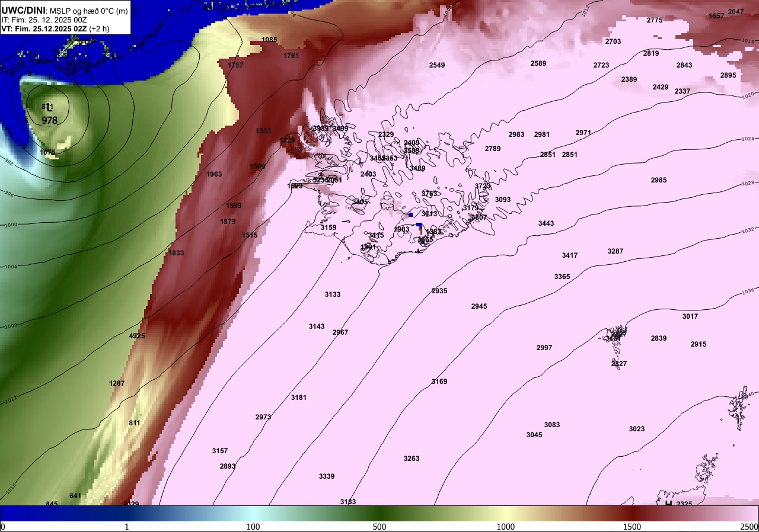This screenshot has width=759, height=532.
Task: Click the 978 pressure value
Action: pos(50,120)
